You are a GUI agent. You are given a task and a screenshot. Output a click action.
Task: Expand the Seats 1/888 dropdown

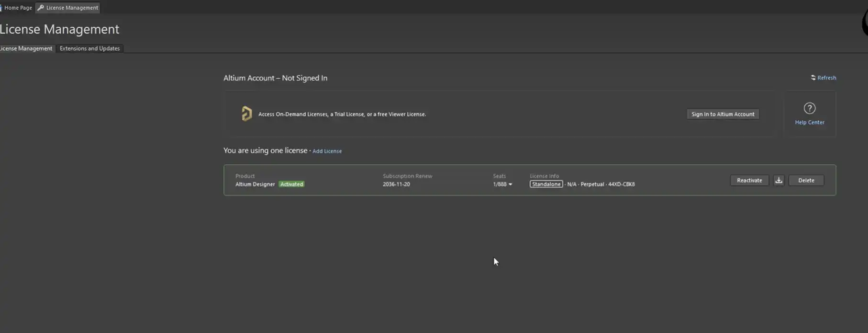510,184
